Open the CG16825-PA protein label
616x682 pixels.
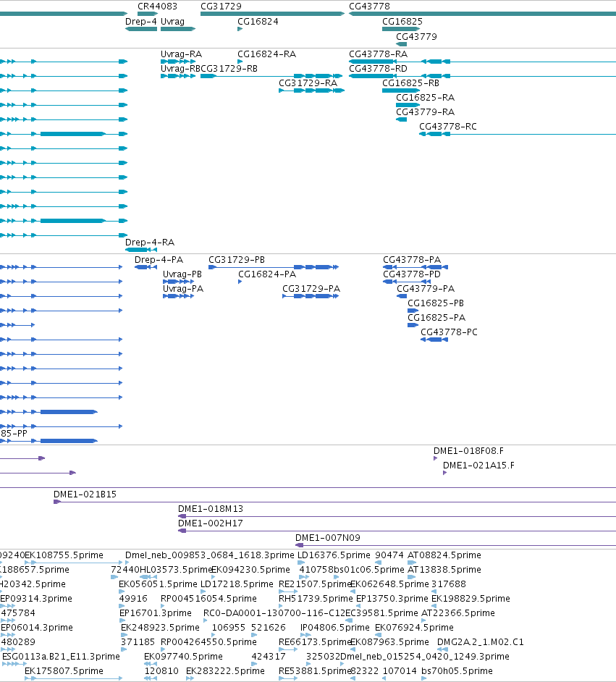point(436,318)
